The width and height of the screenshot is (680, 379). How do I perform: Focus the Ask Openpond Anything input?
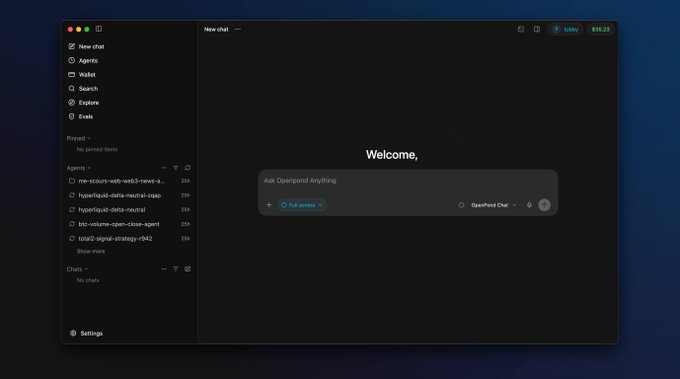408,181
